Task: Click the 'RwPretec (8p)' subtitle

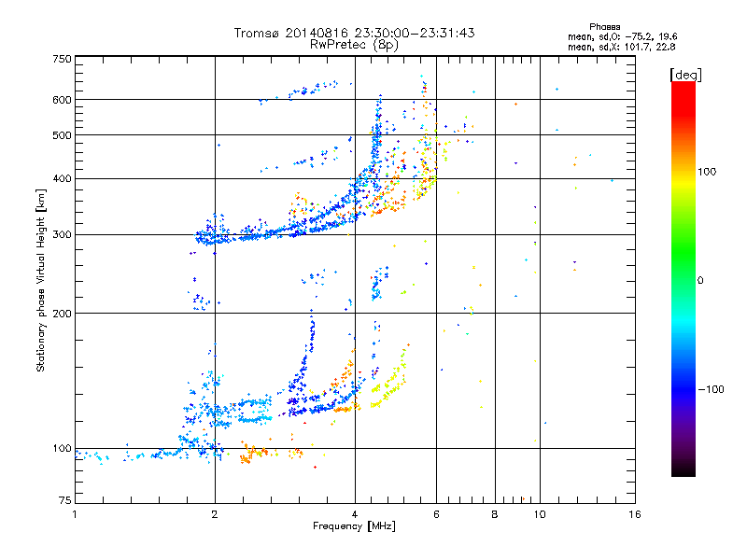Action: (x=354, y=45)
